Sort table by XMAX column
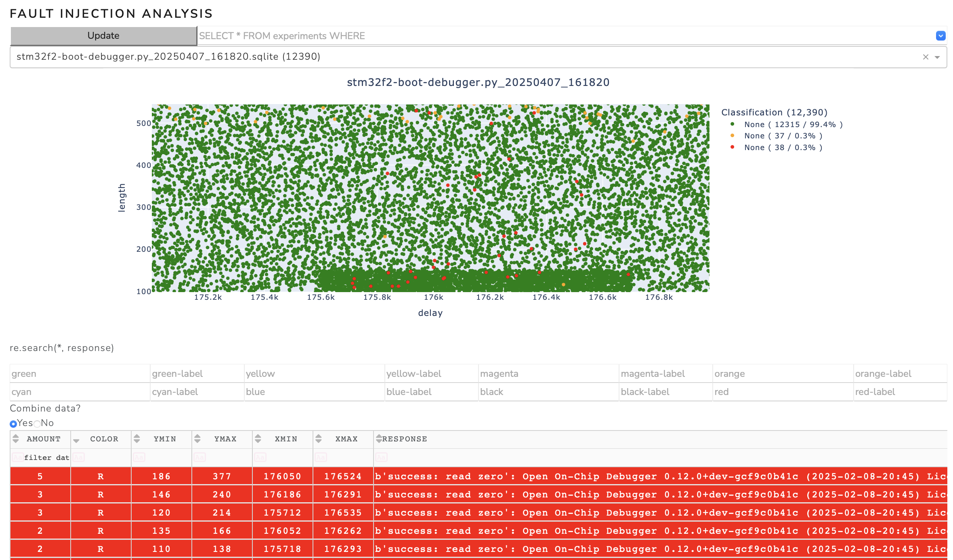953x560 pixels. pos(319,439)
